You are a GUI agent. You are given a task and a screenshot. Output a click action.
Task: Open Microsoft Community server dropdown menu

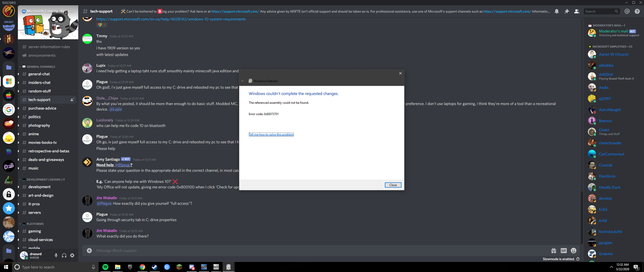72,11
